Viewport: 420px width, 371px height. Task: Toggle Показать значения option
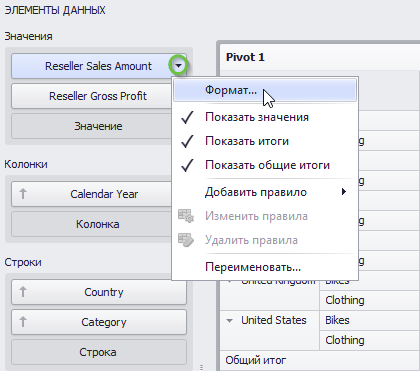pyautogui.click(x=265, y=117)
